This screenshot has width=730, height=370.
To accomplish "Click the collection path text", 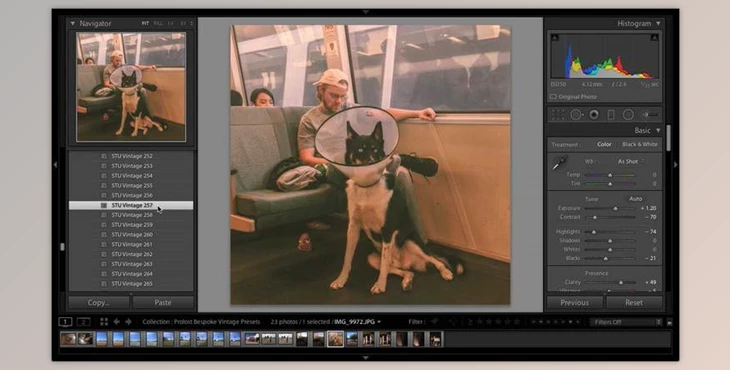I will pyautogui.click(x=201, y=322).
